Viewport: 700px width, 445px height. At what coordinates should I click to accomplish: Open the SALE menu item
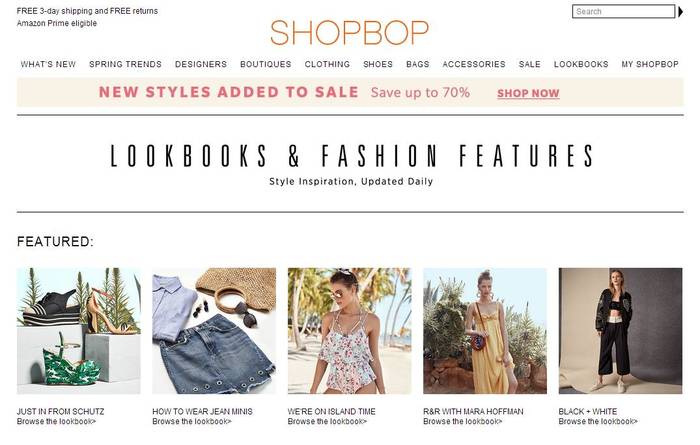529,64
